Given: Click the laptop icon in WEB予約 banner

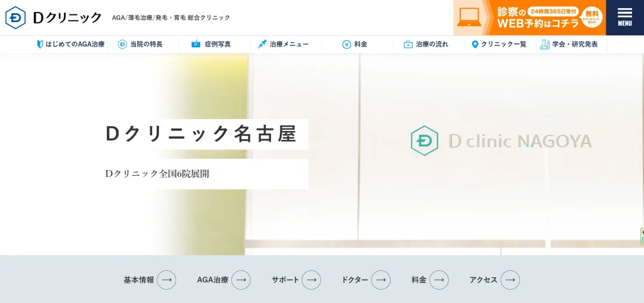Looking at the screenshot, I should (x=469, y=17).
